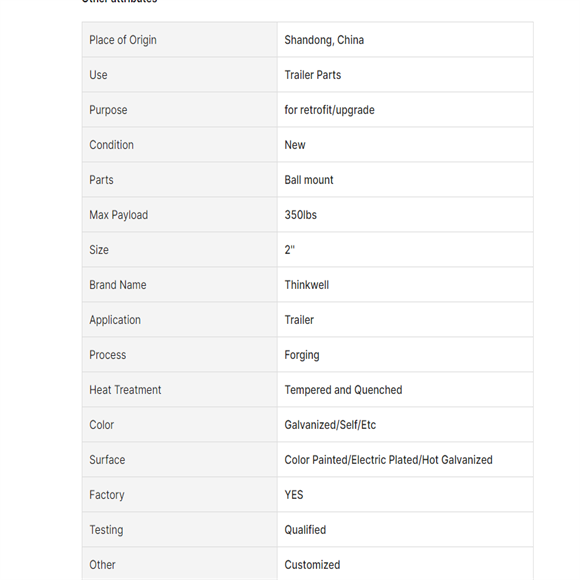The width and height of the screenshot is (580, 580).
Task: Select the Qualified testing value
Action: pyautogui.click(x=305, y=530)
